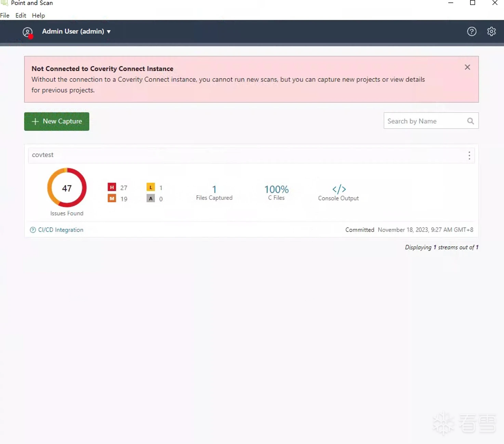This screenshot has height=444, width=504.
Task: Open the Help menu
Action: tap(38, 15)
